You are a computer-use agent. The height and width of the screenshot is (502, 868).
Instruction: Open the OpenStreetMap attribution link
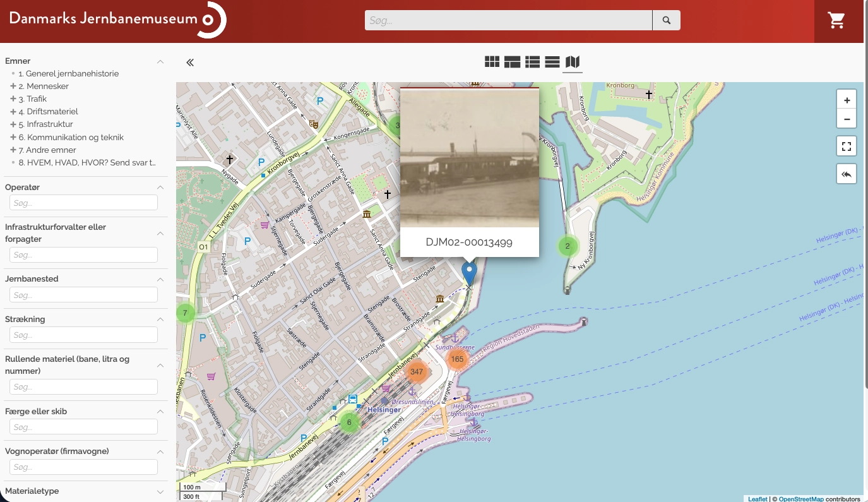pyautogui.click(x=802, y=499)
